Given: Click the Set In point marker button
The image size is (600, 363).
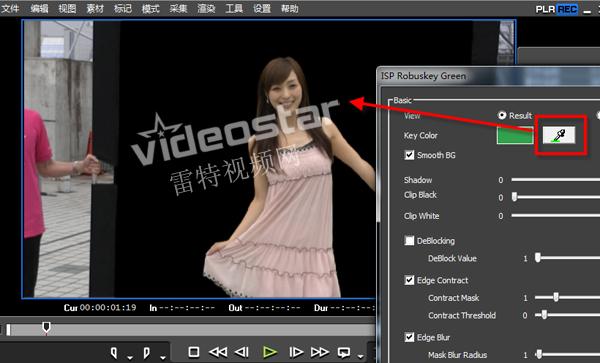Looking at the screenshot, I should (114, 353).
